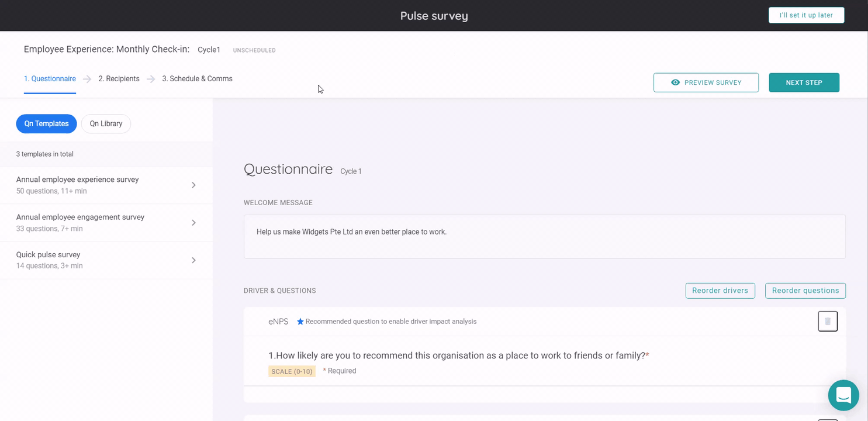This screenshot has height=421, width=868.
Task: Expand the Annual employee experience survey template
Action: 193,185
